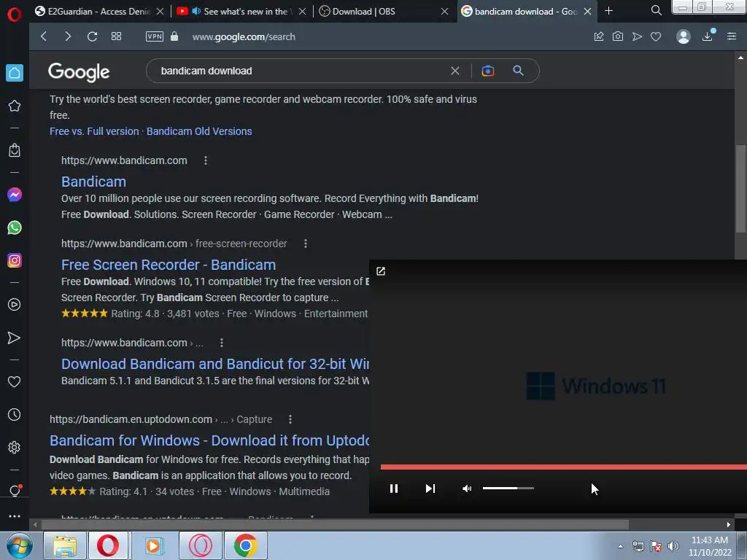Skip to next video in popout
Screen dimensions: 747x560
[x=430, y=489]
